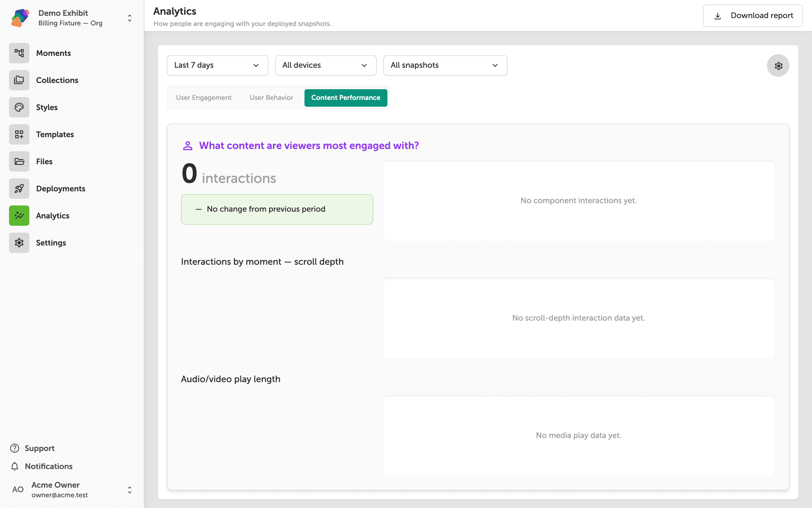The width and height of the screenshot is (812, 508).
Task: Click the Deployments label in sidebar
Action: [x=61, y=189]
